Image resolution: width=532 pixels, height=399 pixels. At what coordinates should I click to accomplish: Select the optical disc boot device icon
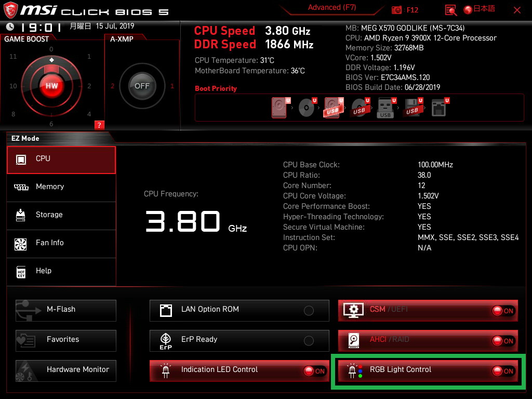(307, 108)
